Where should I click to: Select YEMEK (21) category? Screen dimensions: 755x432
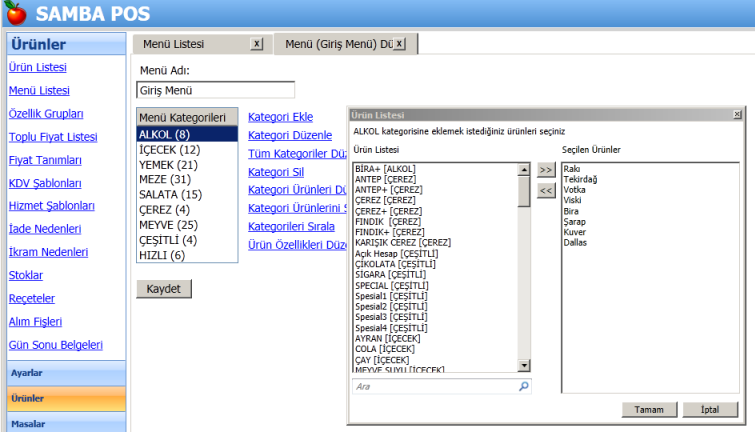coord(187,165)
